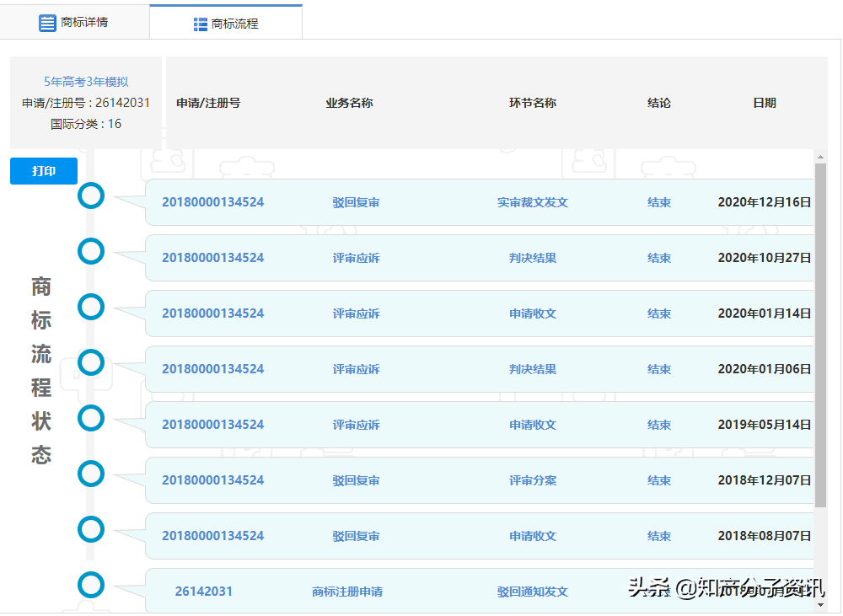
Task: Click the scrollbar down arrow
Action: click(820, 604)
